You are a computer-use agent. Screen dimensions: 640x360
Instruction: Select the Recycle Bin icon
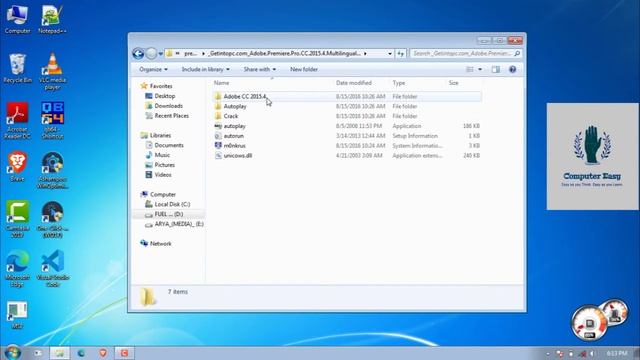(17, 69)
